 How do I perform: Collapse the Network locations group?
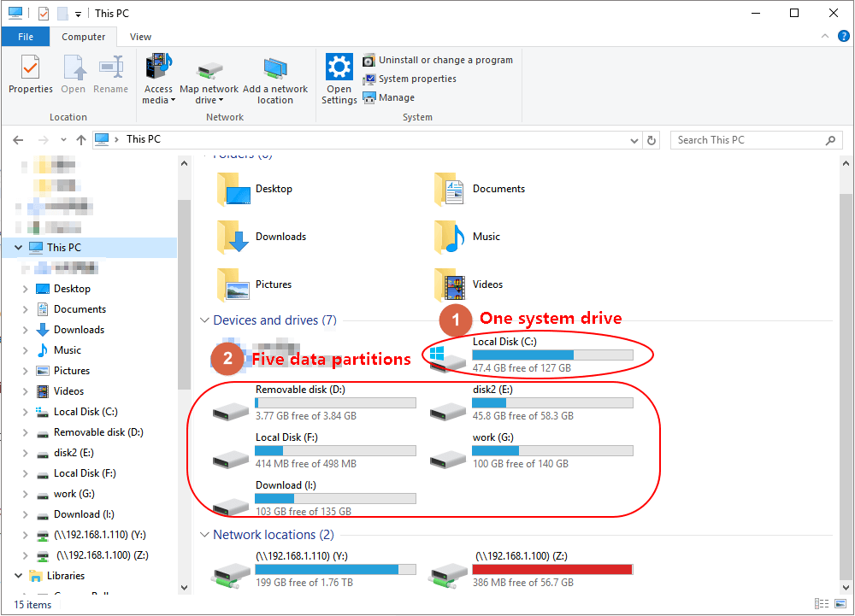click(x=204, y=536)
